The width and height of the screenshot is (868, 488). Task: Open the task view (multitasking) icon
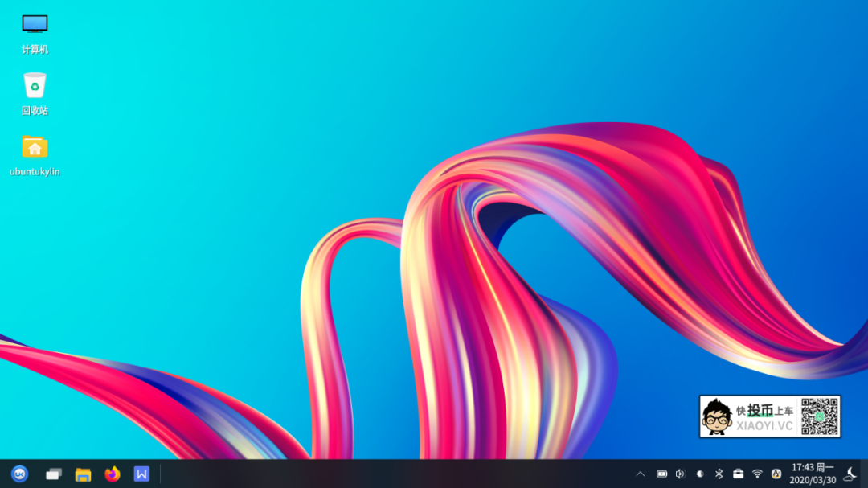click(53, 474)
